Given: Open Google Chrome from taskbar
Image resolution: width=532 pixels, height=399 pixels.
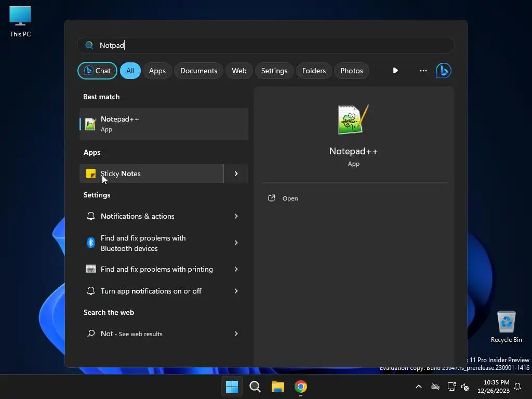Looking at the screenshot, I should click(301, 387).
